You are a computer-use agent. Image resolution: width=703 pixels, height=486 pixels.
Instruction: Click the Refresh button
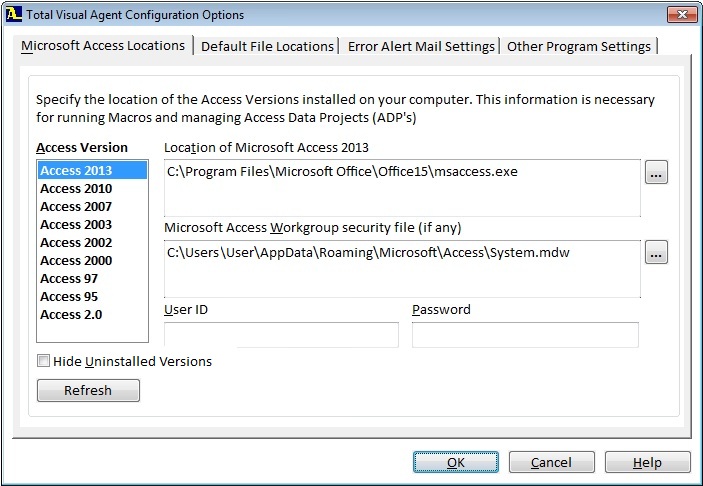[88, 391]
